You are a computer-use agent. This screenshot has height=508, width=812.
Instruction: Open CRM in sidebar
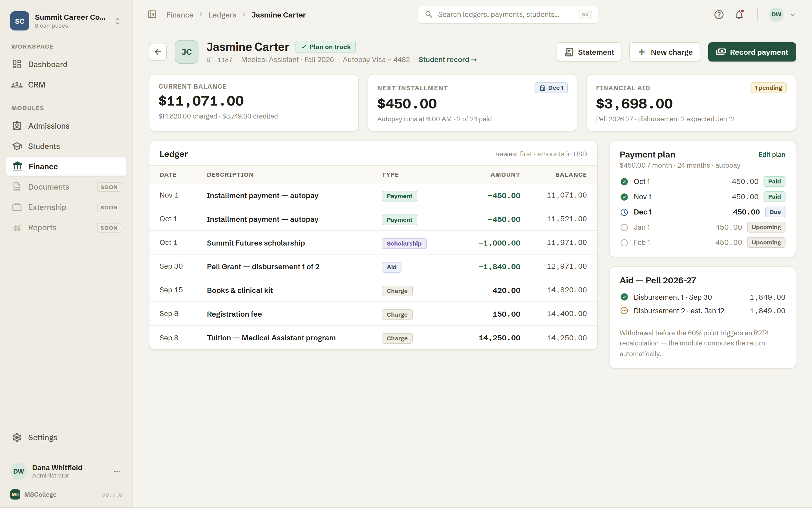coord(66,85)
